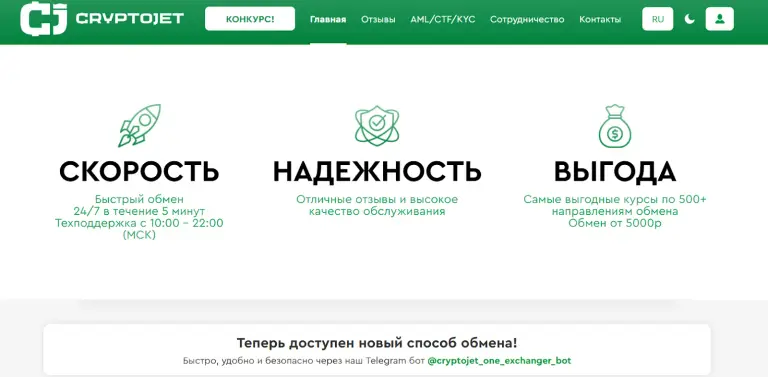Open the Отзывы reviews page
This screenshot has width=768, height=377.
[378, 20]
